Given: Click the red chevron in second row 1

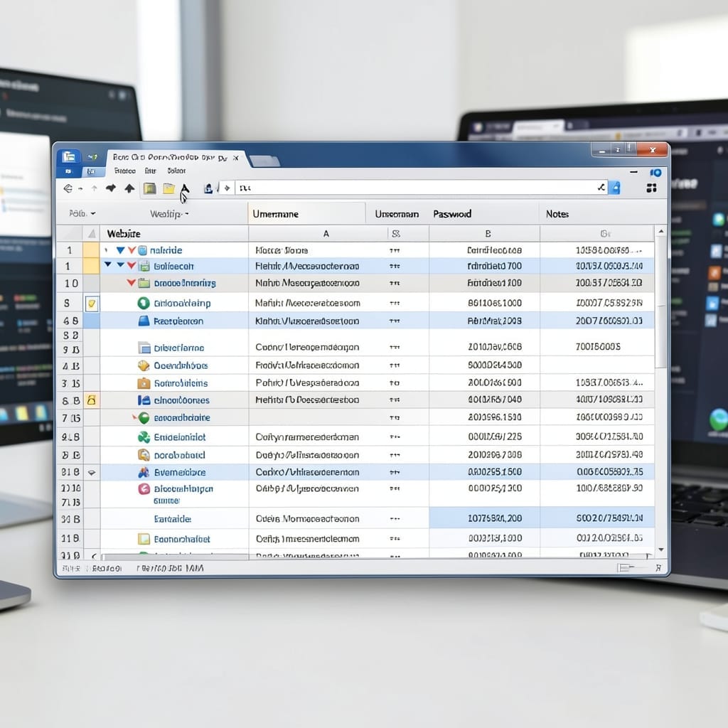Looking at the screenshot, I should click(132, 266).
